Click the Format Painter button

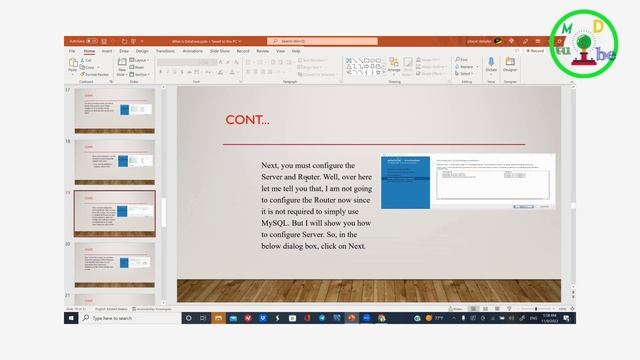pyautogui.click(x=94, y=75)
